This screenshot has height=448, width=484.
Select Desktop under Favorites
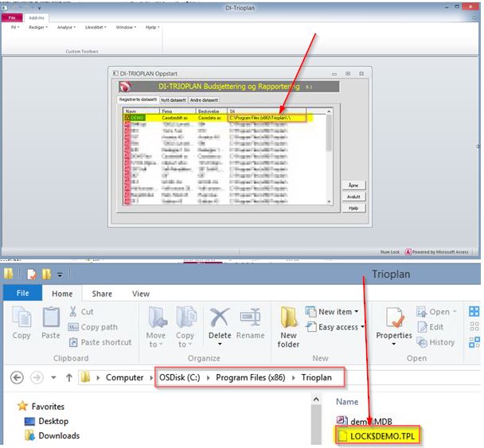[47, 421]
